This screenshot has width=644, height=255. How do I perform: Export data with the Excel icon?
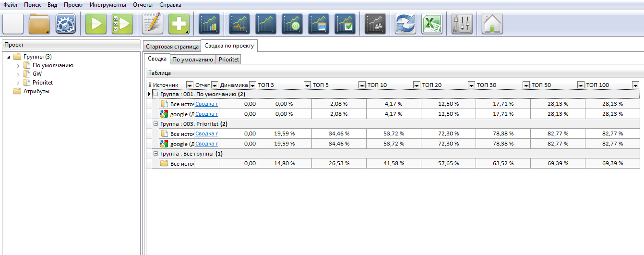(431, 24)
